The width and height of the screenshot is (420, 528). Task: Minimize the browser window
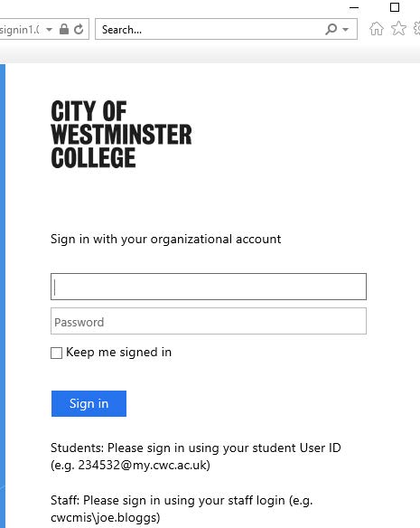tap(354, 7)
